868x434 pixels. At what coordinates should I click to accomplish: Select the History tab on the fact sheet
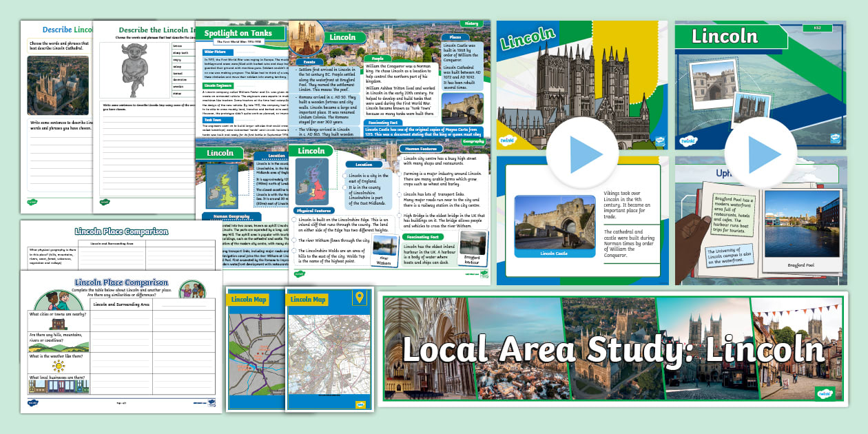click(472, 24)
